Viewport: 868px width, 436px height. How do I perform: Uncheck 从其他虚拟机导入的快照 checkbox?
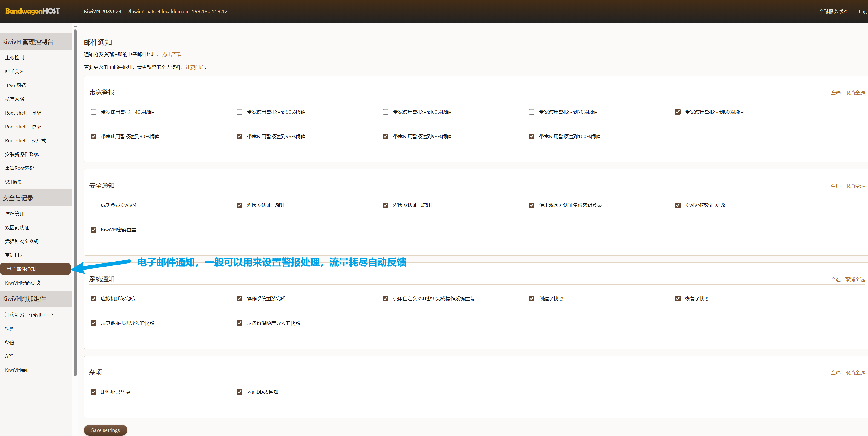(94, 323)
